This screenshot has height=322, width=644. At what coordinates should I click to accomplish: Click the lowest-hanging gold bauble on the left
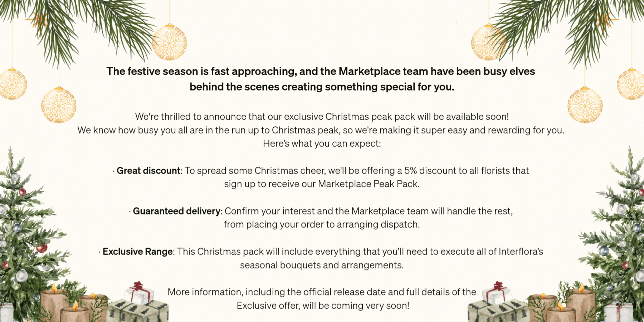tap(59, 105)
